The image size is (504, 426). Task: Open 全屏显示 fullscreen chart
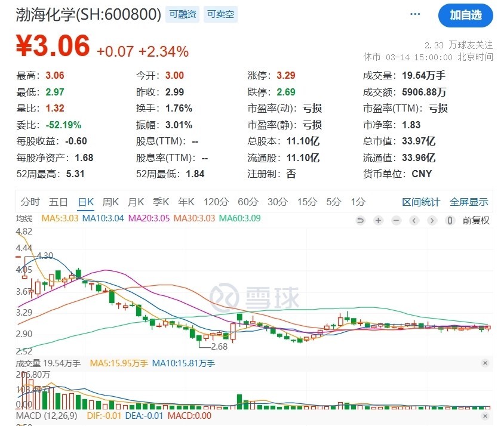(469, 202)
